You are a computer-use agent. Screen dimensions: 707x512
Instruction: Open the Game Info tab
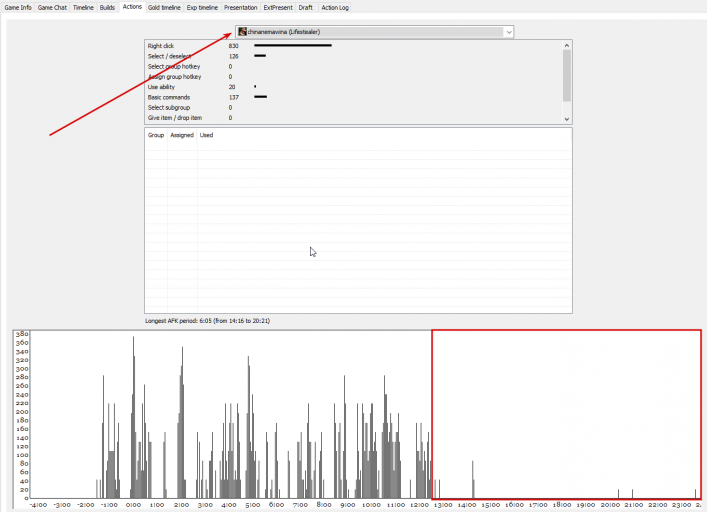18,7
